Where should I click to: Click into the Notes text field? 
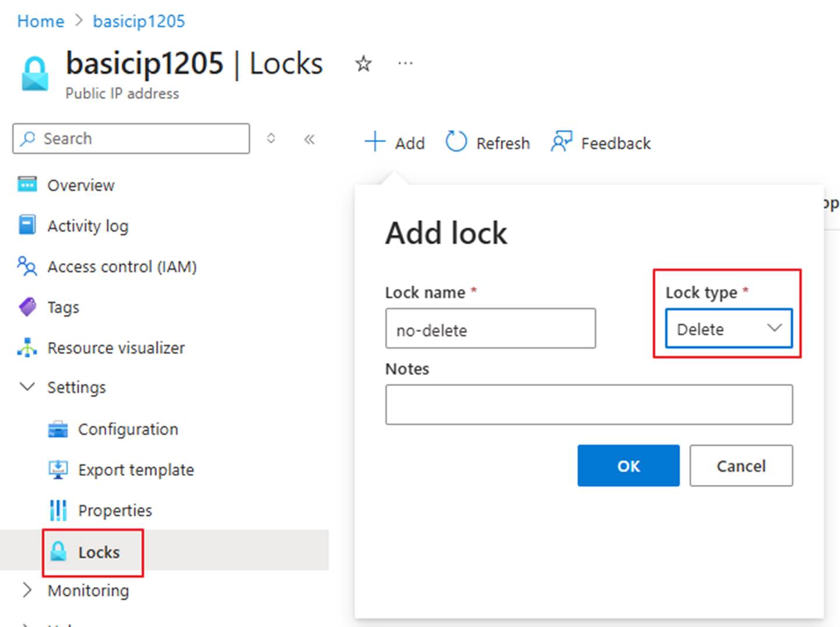(x=589, y=404)
